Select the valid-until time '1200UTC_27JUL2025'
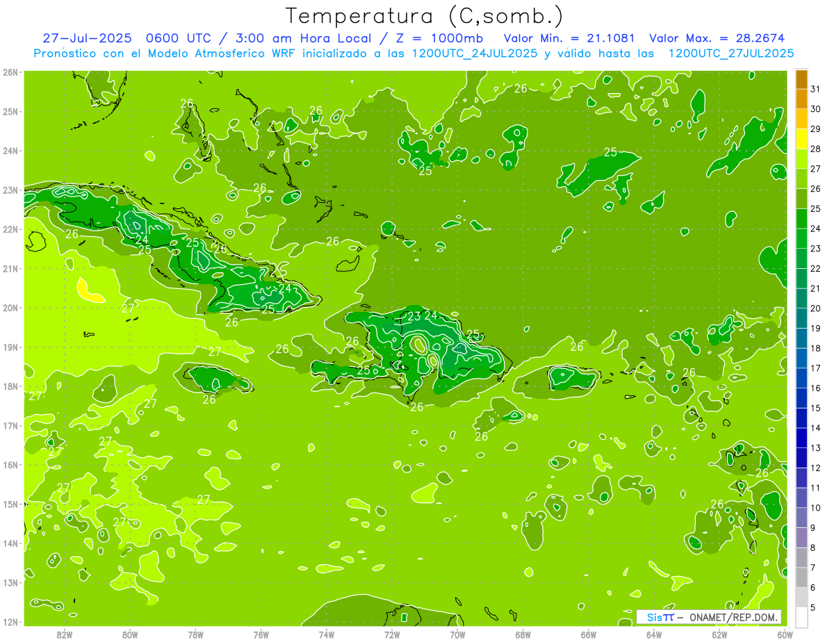This screenshot has width=834, height=644. pyautogui.click(x=731, y=53)
